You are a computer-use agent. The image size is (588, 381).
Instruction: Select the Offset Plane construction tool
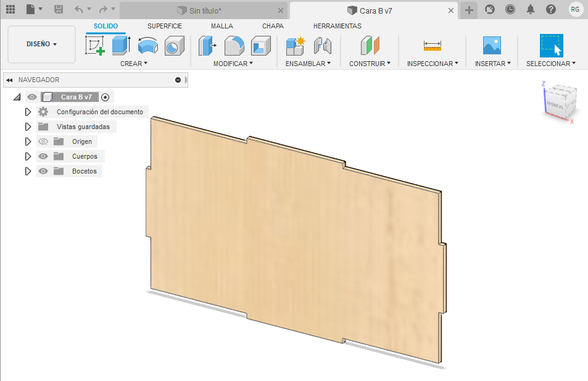coord(370,46)
